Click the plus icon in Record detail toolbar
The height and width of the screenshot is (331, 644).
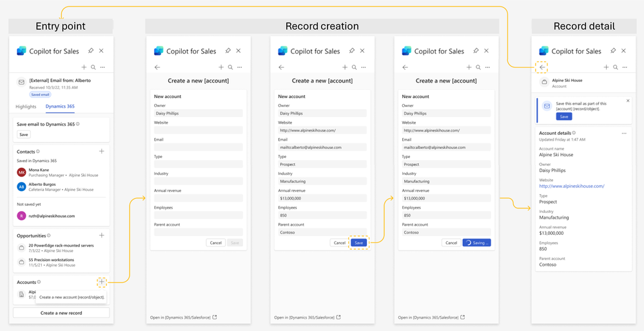[x=606, y=67]
